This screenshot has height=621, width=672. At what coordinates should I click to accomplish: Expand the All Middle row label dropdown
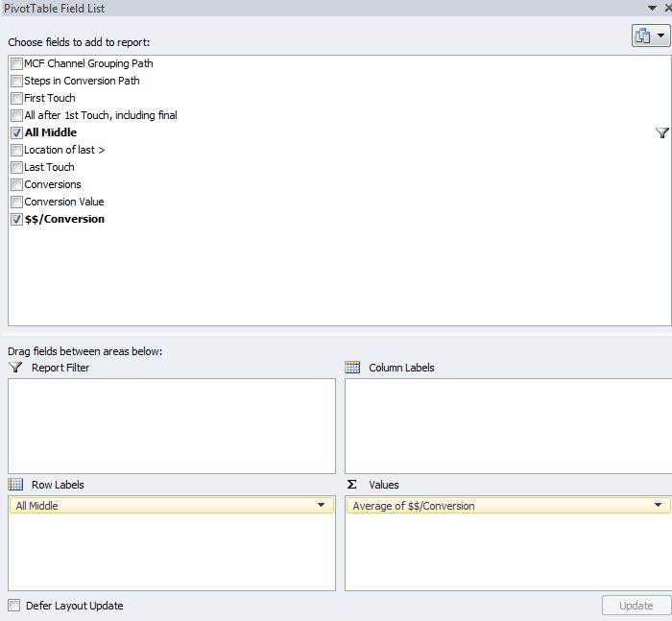321,506
